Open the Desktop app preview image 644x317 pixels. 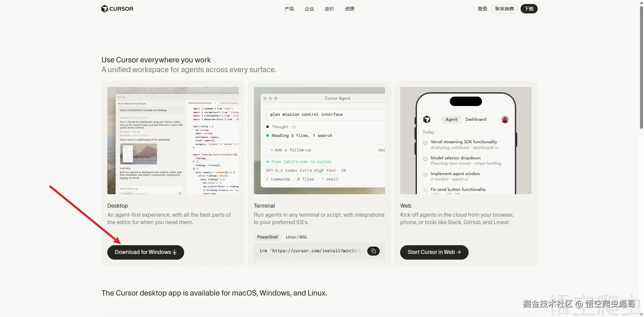click(x=173, y=141)
